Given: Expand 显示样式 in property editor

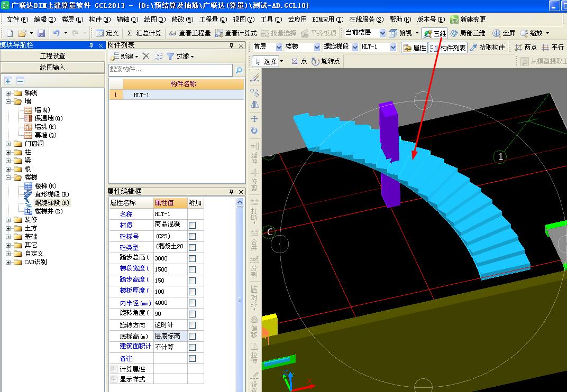Looking at the screenshot, I should tap(114, 379).
